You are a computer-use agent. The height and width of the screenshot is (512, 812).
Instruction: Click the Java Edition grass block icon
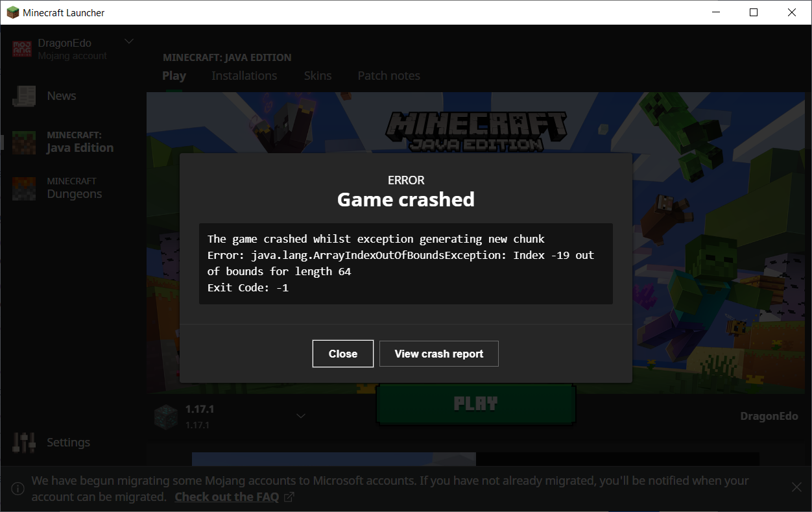tap(24, 142)
